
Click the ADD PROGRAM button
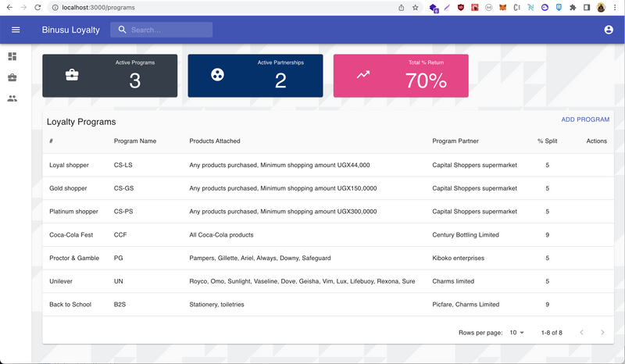585,120
